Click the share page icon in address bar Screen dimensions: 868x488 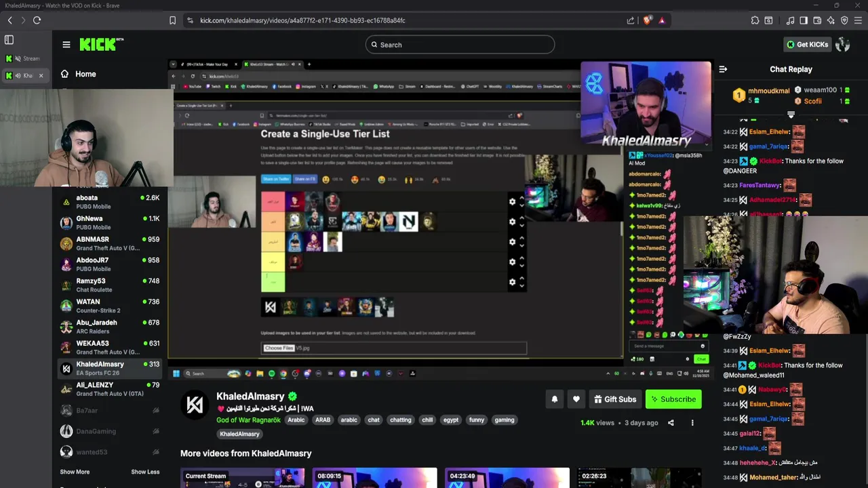(631, 20)
